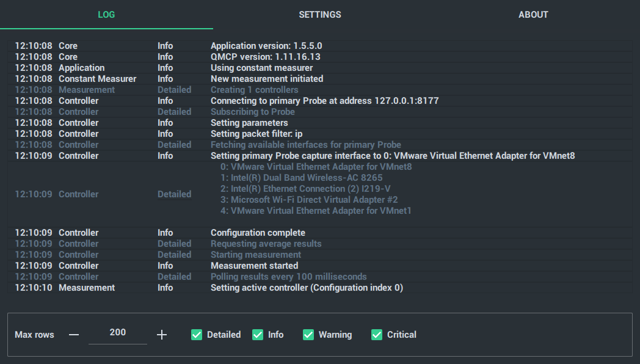The width and height of the screenshot is (640, 364).
Task: Disable the Warning log filter checkbox
Action: (308, 335)
